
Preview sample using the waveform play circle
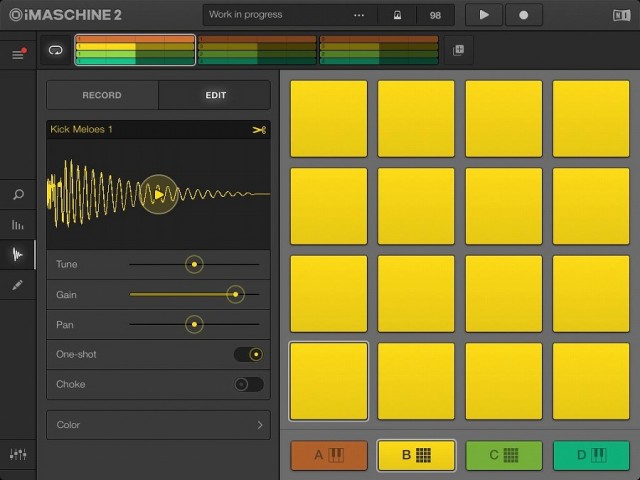[159, 194]
